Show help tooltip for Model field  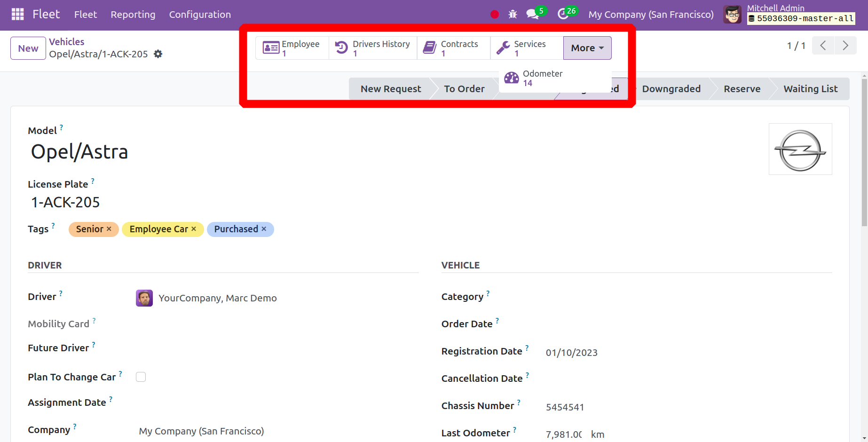61,127
